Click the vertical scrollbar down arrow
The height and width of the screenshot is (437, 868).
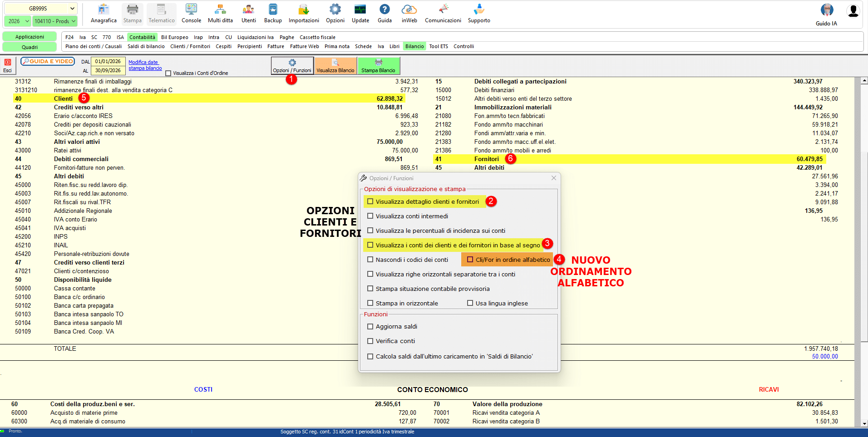pos(864,423)
